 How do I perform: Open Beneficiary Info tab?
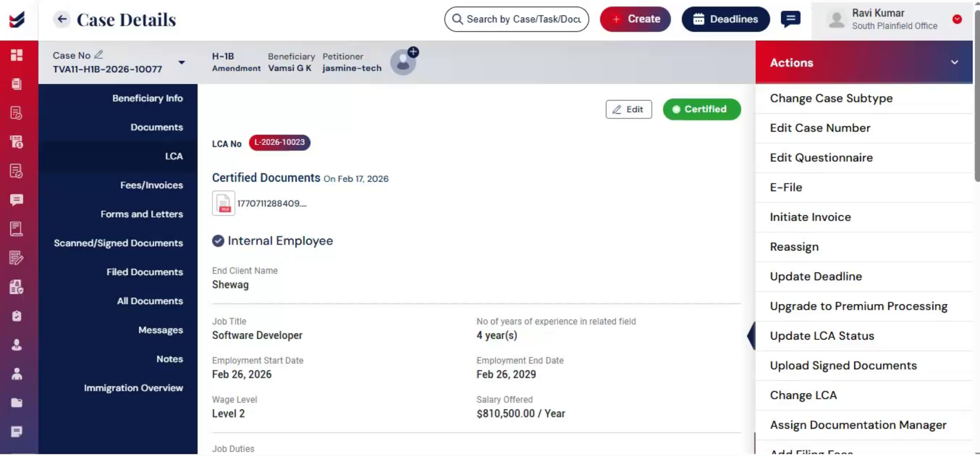tap(147, 98)
